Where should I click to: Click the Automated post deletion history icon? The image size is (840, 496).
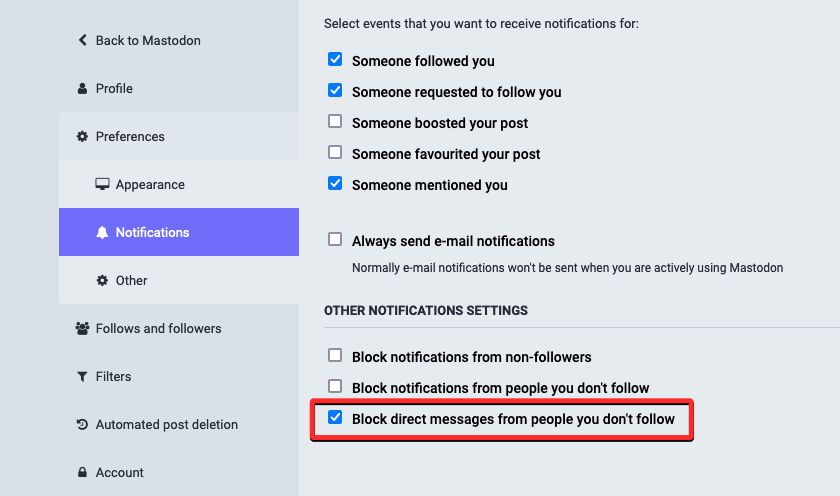pos(82,425)
